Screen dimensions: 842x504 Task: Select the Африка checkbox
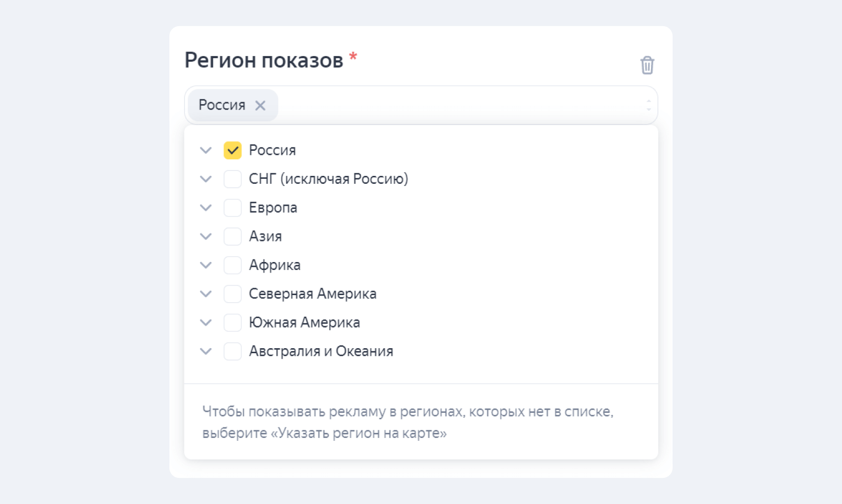tap(233, 265)
